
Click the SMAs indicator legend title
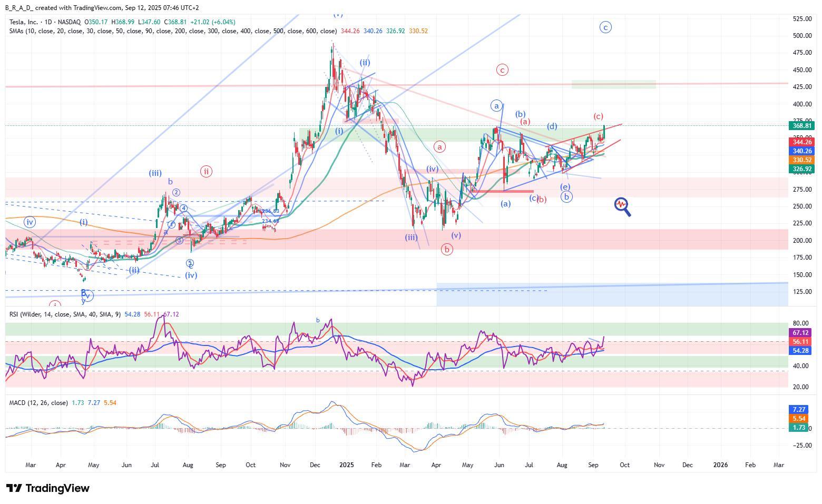coord(173,31)
